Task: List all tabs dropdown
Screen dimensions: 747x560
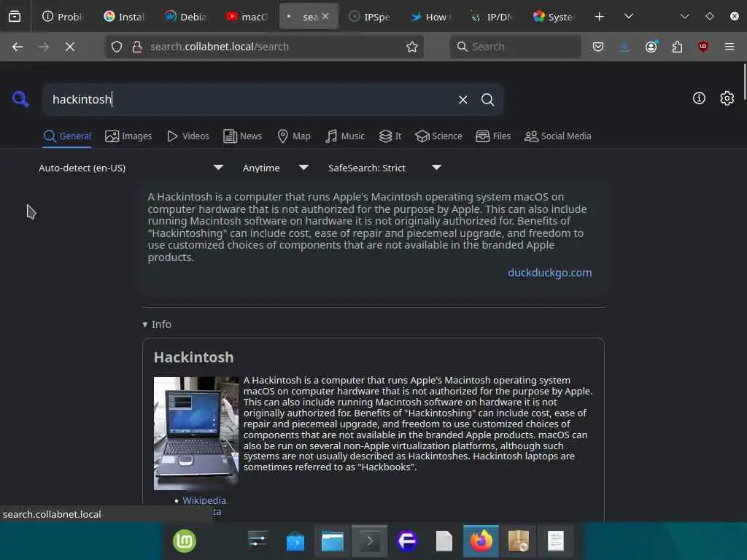Action: pos(629,17)
